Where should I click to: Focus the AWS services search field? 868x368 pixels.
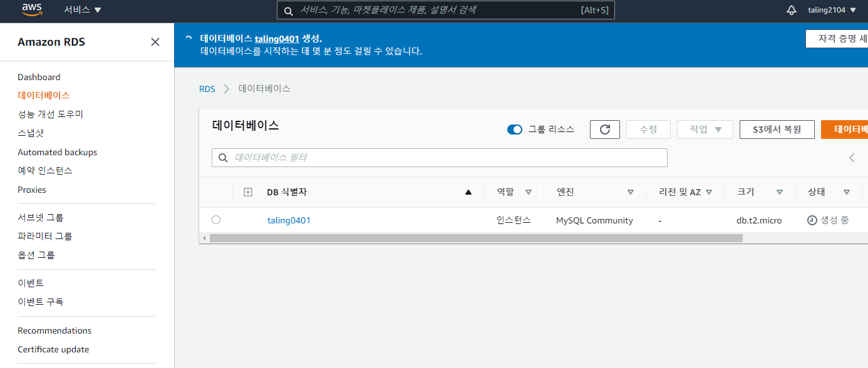[446, 10]
